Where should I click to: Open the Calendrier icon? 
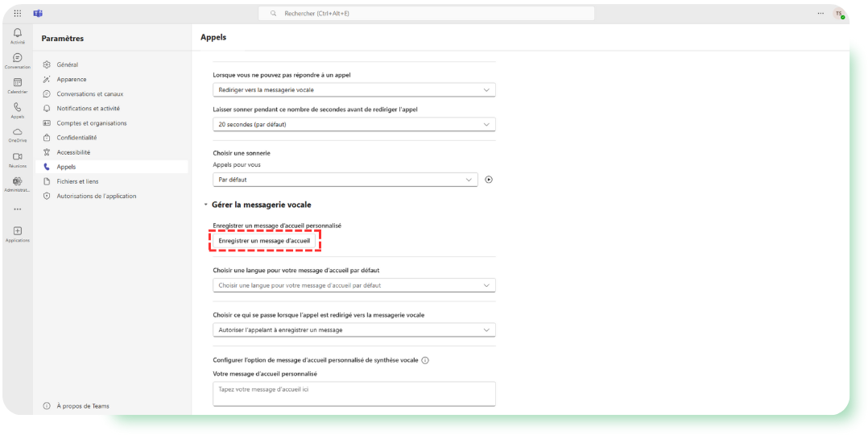pyautogui.click(x=18, y=82)
